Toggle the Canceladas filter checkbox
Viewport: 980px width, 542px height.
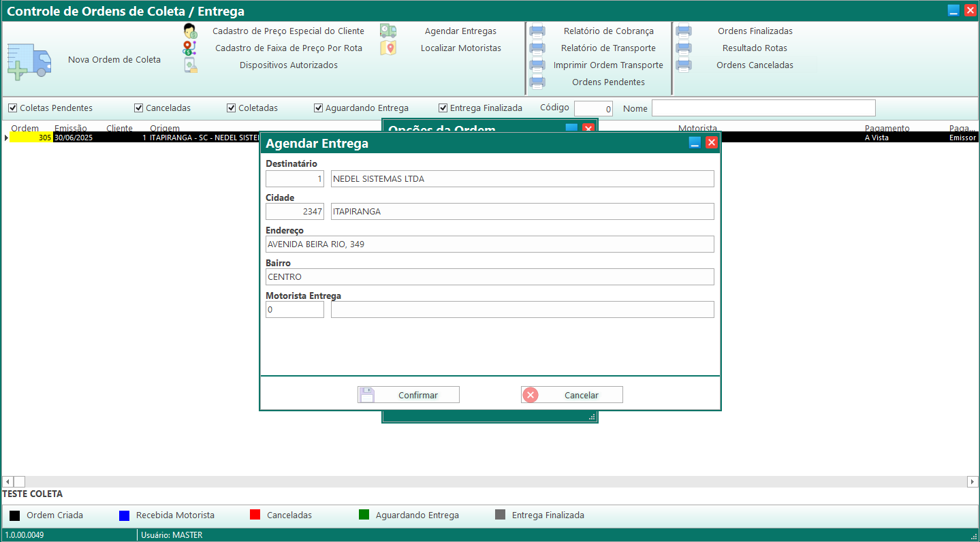click(x=138, y=108)
